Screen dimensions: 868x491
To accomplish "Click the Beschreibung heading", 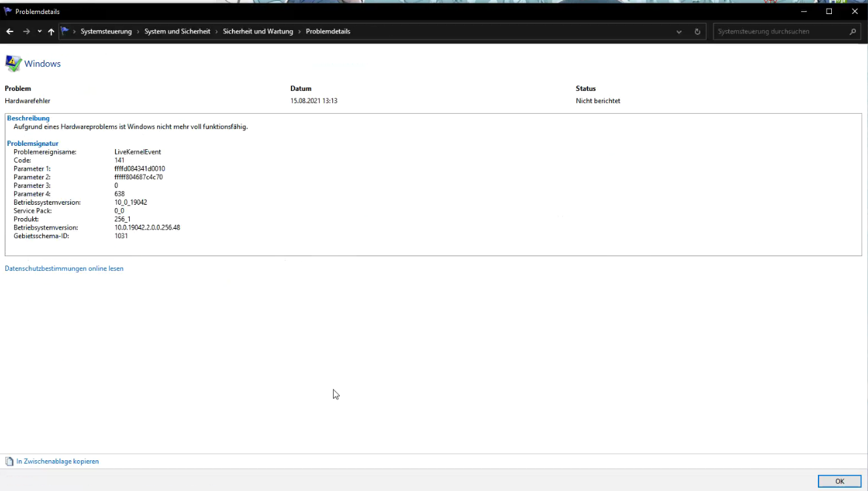I will pos(28,118).
